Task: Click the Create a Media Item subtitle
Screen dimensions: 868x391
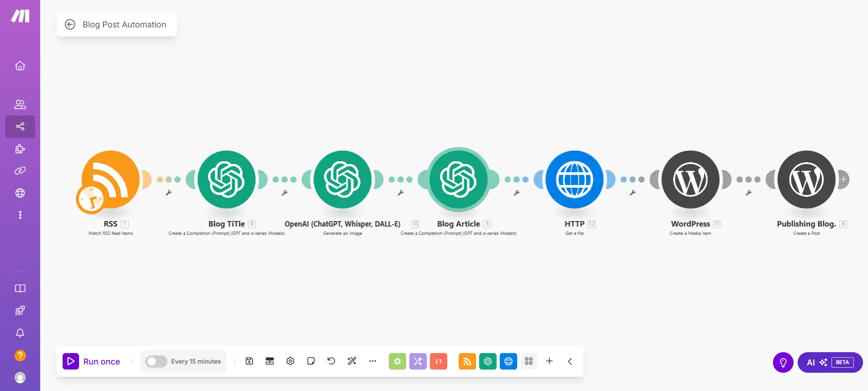Action: 690,233
